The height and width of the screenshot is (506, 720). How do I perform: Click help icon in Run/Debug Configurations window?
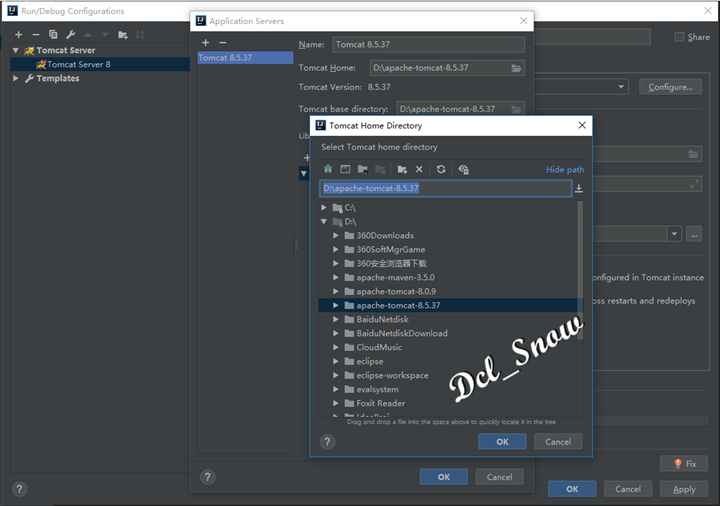pyautogui.click(x=19, y=489)
